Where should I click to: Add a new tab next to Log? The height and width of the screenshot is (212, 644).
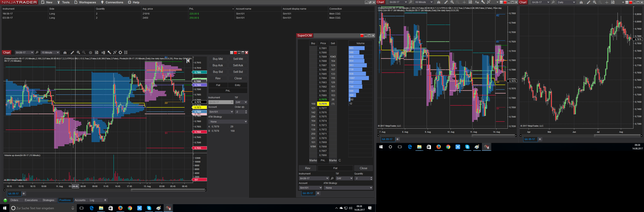coord(105,200)
